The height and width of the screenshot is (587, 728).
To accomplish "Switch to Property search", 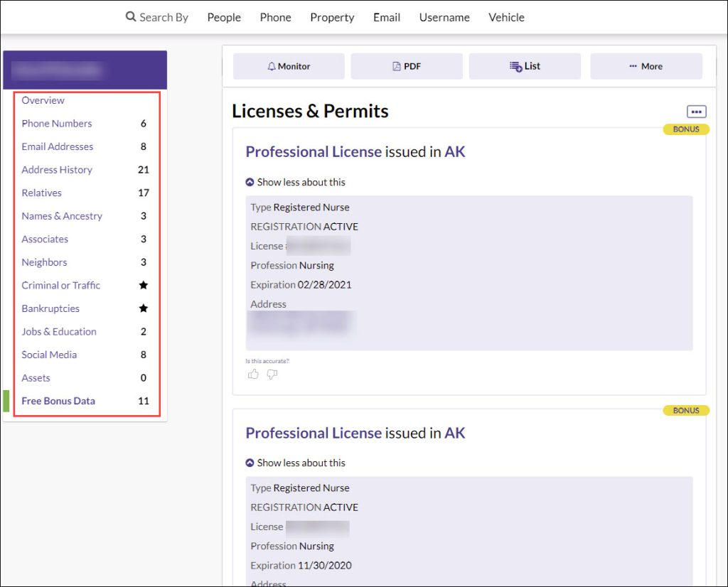I will pos(333,18).
